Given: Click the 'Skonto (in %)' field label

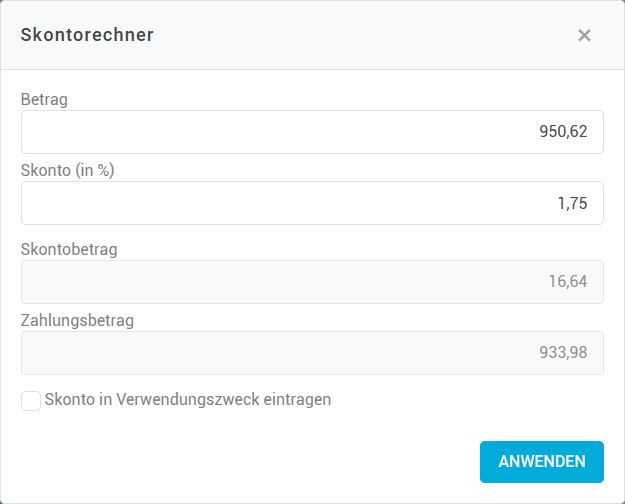Looking at the screenshot, I should click(68, 170).
